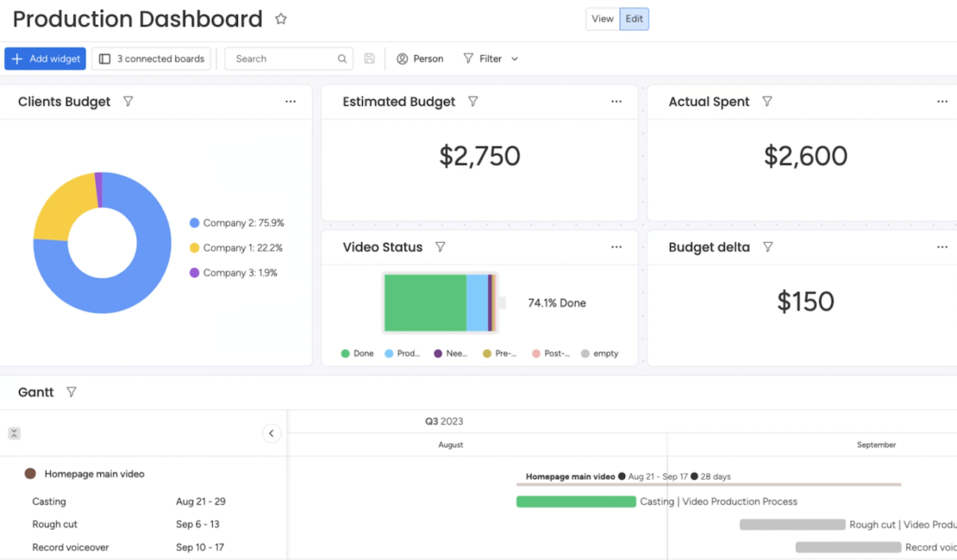Click the Gantt widget filter icon
957x560 pixels.
(x=72, y=392)
